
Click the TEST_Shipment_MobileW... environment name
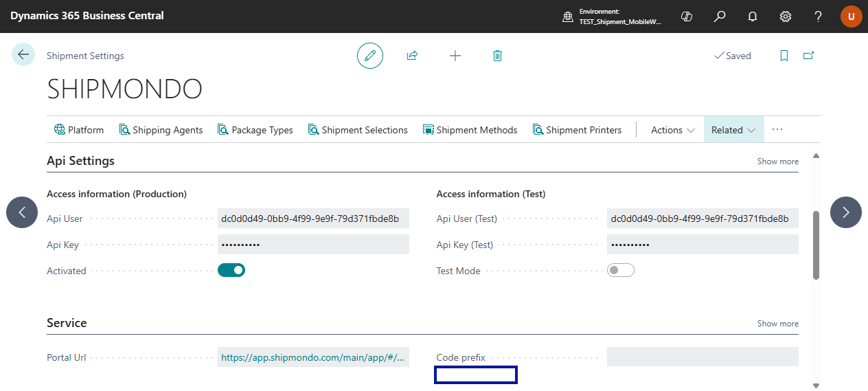tap(620, 21)
